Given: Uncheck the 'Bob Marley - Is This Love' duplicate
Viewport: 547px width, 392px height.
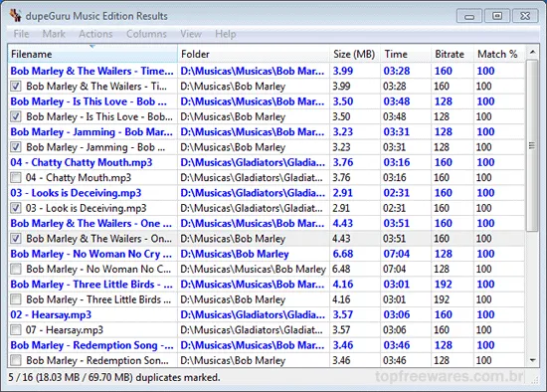Looking at the screenshot, I should (16, 116).
